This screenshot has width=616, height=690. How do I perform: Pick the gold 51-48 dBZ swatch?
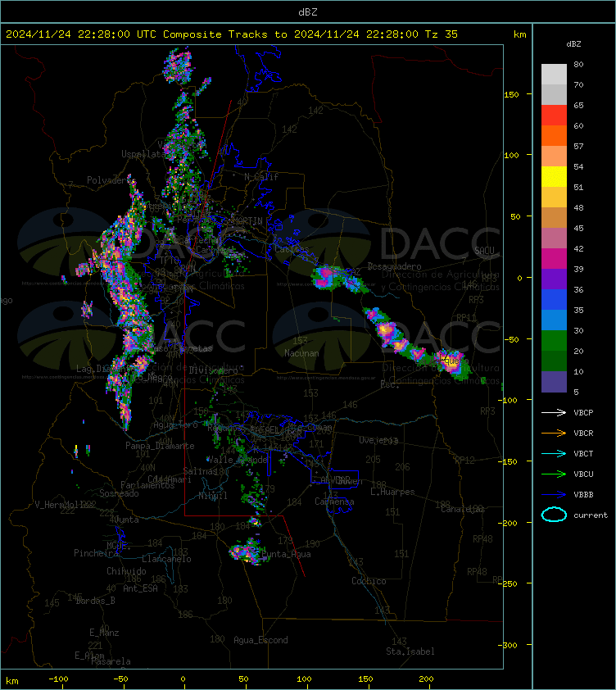[x=554, y=197]
